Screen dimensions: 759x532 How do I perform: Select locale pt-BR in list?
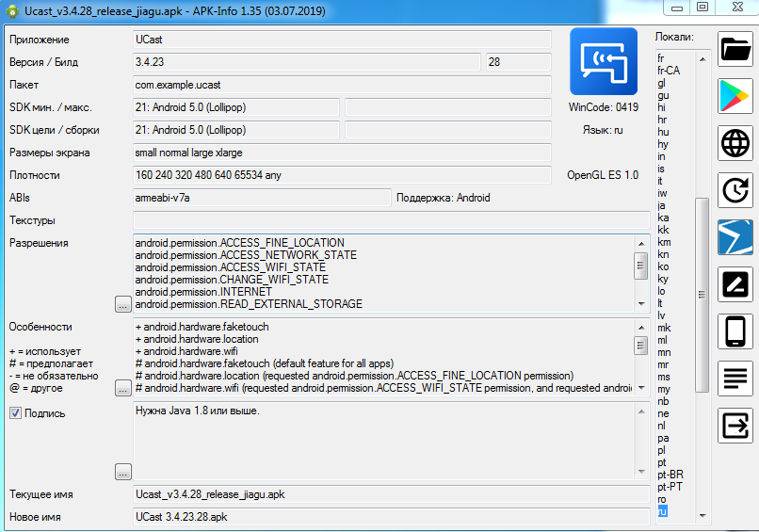pyautogui.click(x=670, y=475)
